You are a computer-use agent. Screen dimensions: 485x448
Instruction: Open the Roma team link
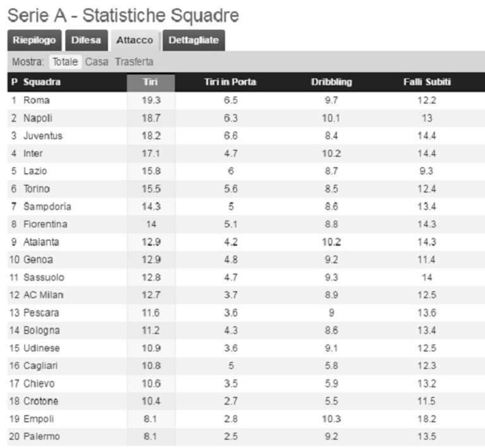tap(37, 101)
